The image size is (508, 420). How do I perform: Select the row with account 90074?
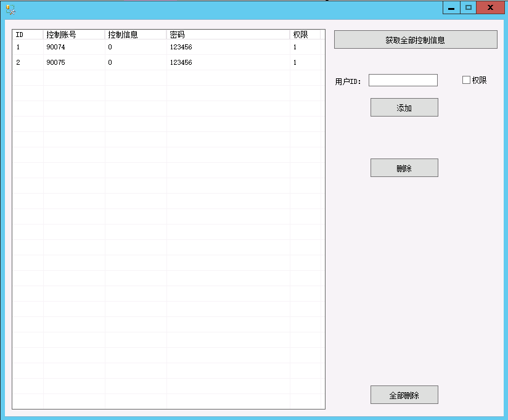[55, 47]
